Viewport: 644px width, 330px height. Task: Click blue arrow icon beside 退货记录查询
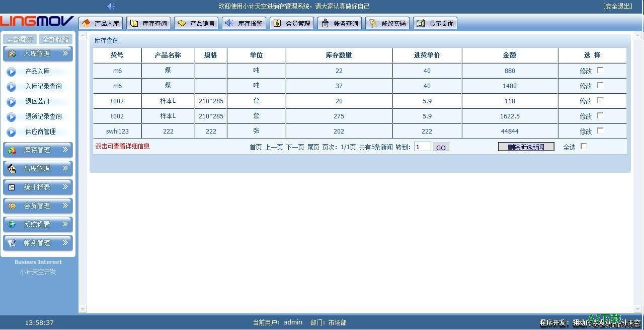pos(12,117)
